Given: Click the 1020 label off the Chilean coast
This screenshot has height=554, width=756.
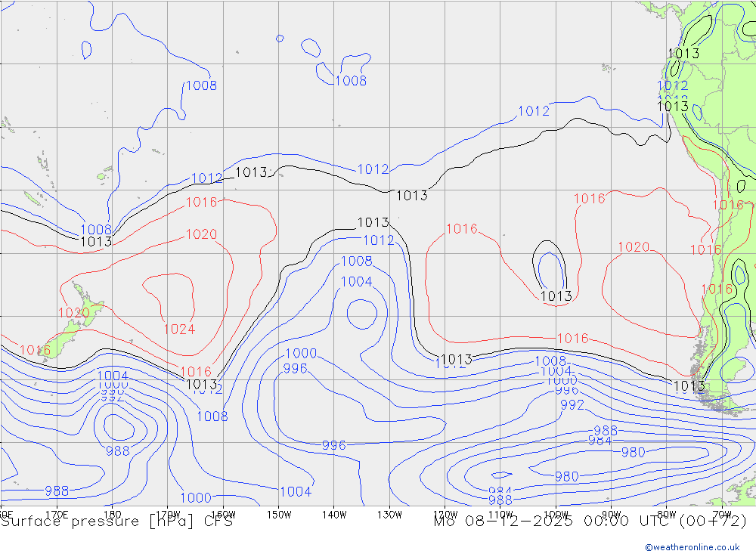Looking at the screenshot, I should (634, 247).
